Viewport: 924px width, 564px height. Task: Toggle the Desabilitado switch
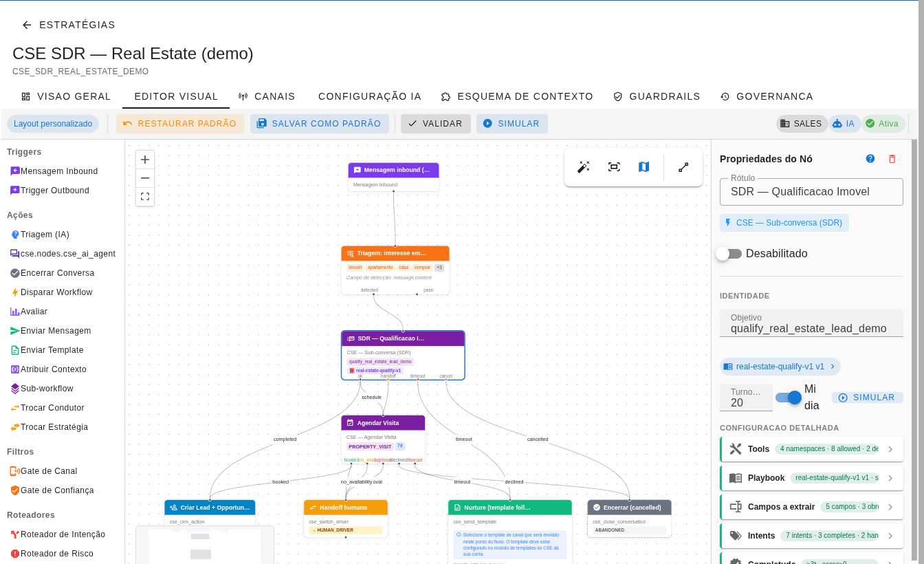pyautogui.click(x=729, y=254)
